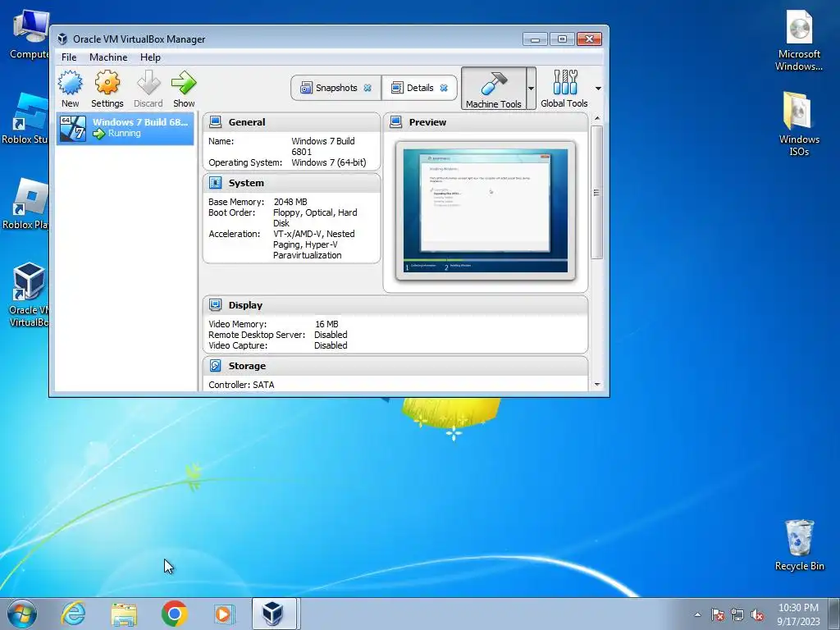Image resolution: width=840 pixels, height=630 pixels.
Task: Click the VM preview thumbnail
Action: 486,211
